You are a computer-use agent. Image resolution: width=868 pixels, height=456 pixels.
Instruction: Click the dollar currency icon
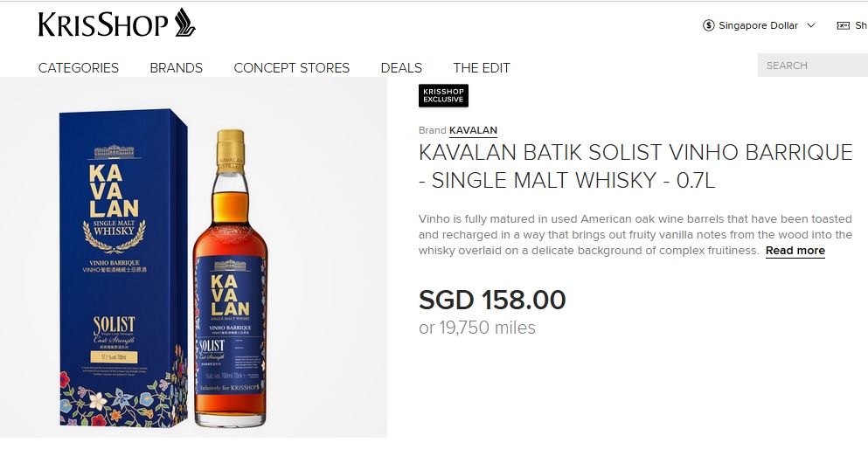pos(709,25)
